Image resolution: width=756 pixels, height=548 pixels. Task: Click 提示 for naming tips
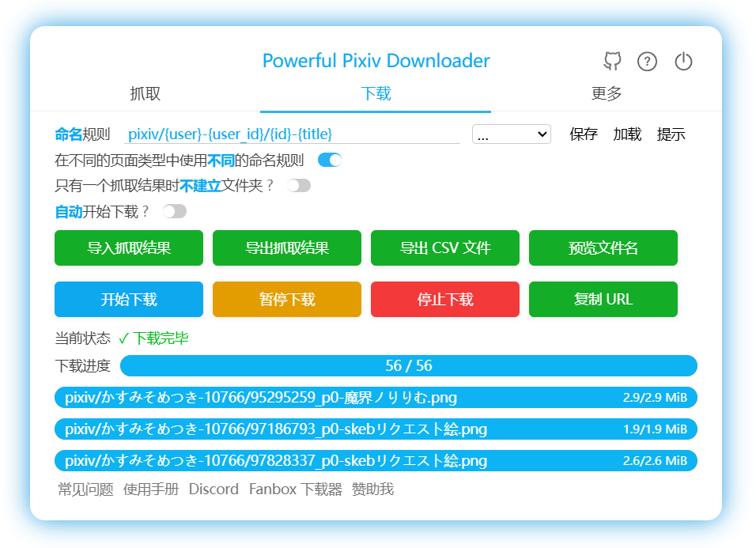671,134
